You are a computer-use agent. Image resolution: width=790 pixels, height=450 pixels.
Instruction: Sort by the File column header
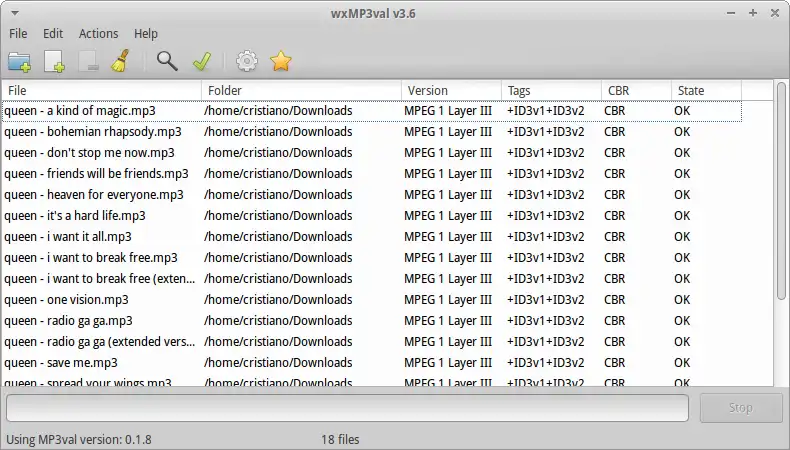tap(102, 91)
